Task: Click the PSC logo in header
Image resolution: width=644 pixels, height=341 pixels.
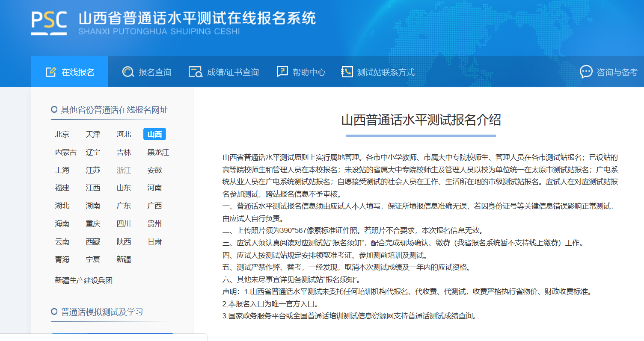Action: pos(49,23)
